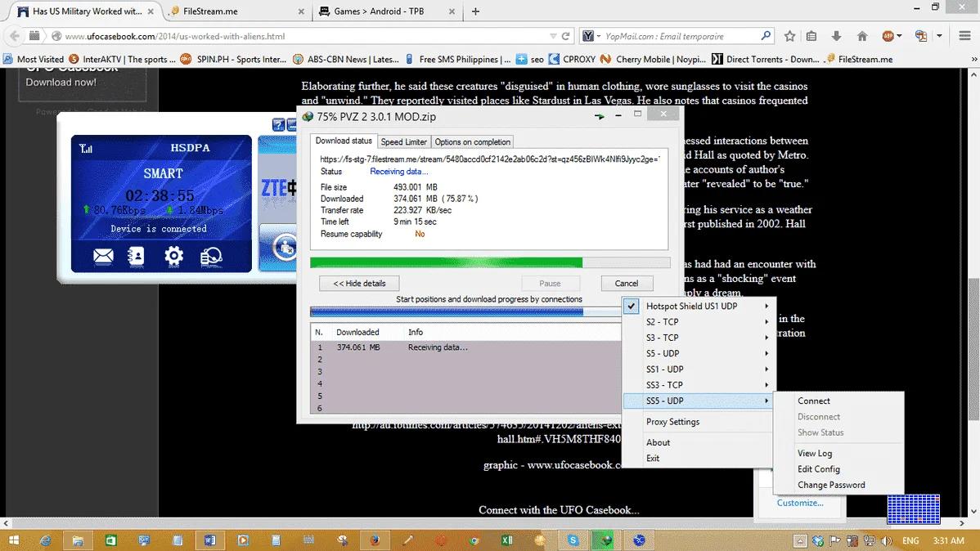
Task: Click Firefox back navigation arrow
Action: [15, 36]
